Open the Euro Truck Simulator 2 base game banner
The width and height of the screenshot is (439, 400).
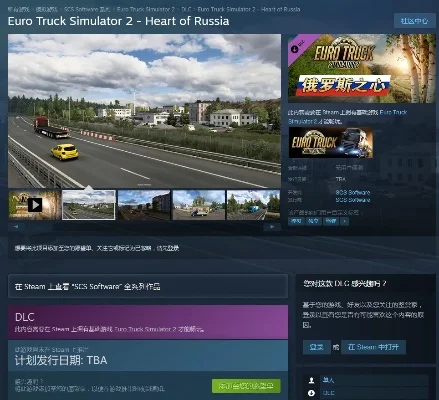(331, 143)
